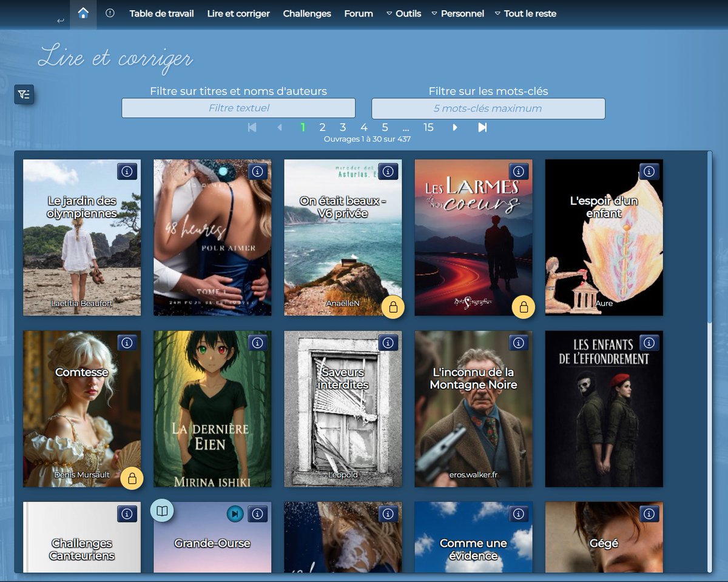Click the skip-forward icon on Grande-Ourse
The height and width of the screenshot is (582, 728).
coord(235,514)
